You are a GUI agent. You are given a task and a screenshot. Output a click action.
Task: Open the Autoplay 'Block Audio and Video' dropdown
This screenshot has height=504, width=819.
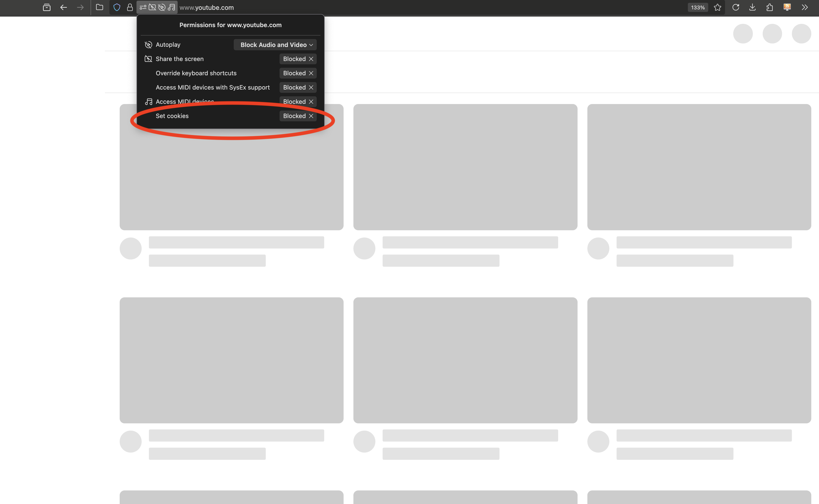pyautogui.click(x=275, y=45)
